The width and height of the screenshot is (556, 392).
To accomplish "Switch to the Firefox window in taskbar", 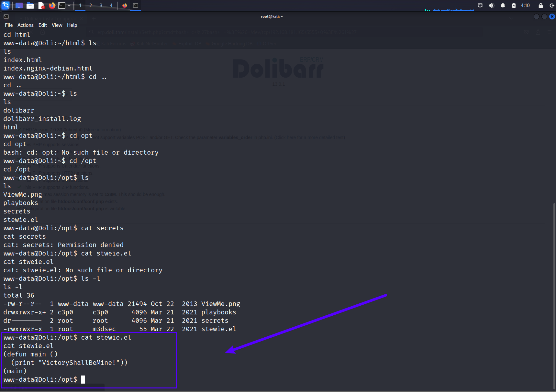I will coord(125,5).
